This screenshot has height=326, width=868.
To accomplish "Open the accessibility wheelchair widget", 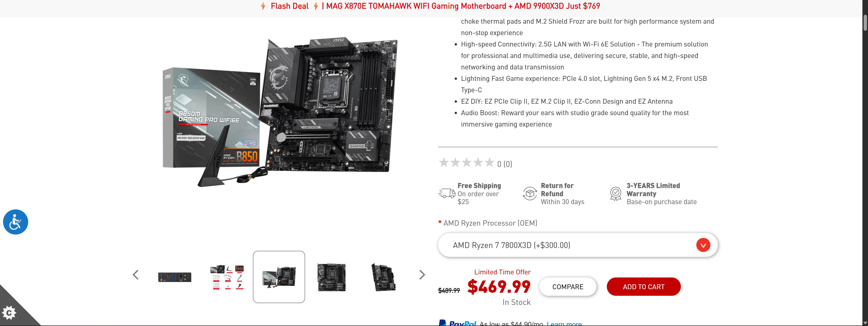I will click(x=15, y=222).
